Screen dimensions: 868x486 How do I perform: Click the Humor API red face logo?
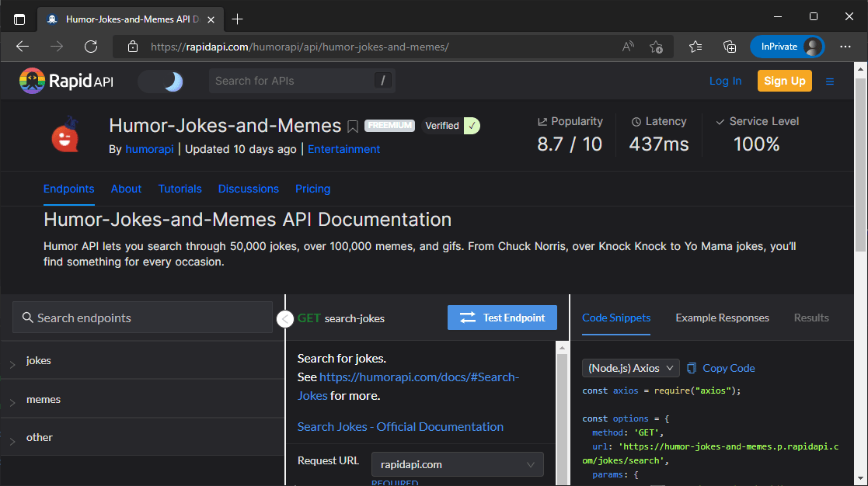click(65, 134)
